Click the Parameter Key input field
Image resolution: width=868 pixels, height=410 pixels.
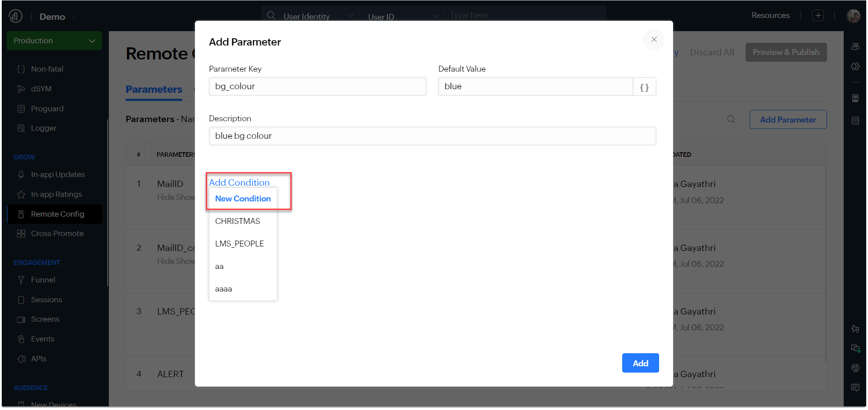point(317,87)
